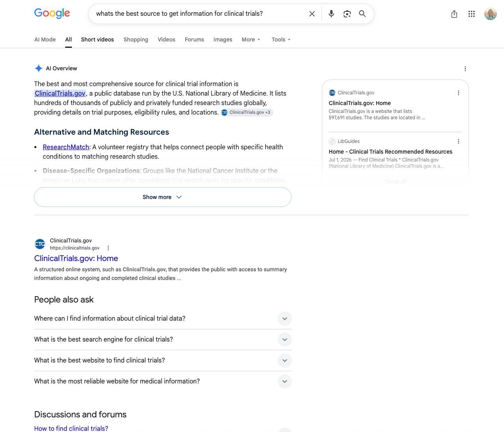504x432 pixels.
Task: Open LibGuides source card options menu
Action: click(459, 141)
